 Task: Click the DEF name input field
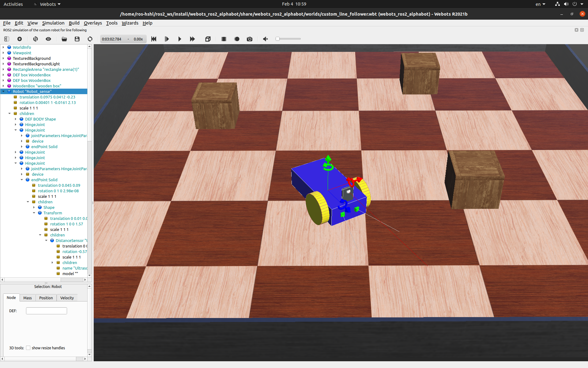tap(47, 311)
